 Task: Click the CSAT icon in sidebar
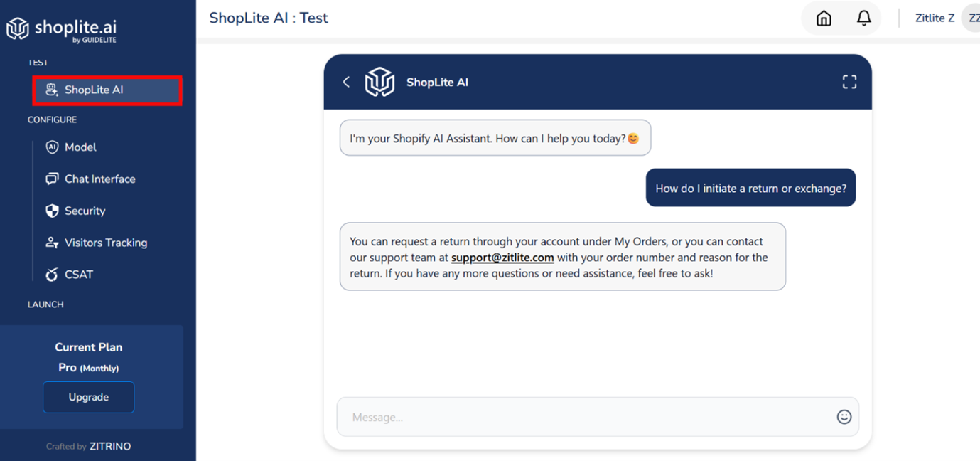[x=52, y=275]
